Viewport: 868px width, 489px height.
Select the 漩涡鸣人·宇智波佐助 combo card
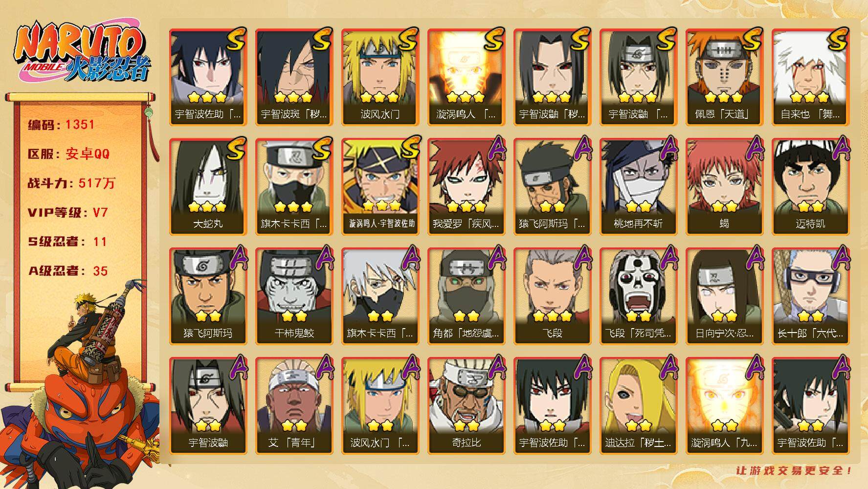click(380, 186)
